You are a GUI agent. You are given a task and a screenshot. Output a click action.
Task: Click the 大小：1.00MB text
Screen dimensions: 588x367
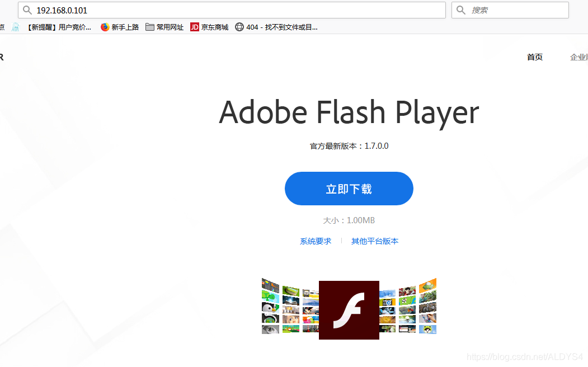point(349,220)
